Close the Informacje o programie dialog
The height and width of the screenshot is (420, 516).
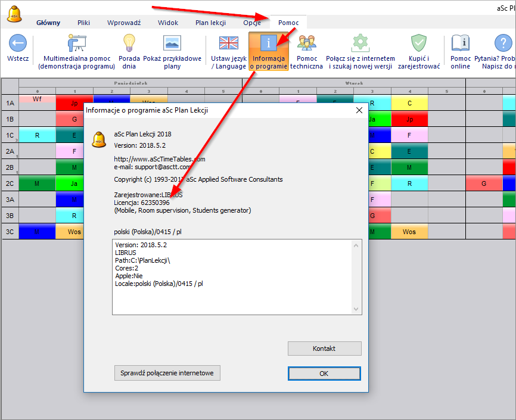pyautogui.click(x=359, y=110)
